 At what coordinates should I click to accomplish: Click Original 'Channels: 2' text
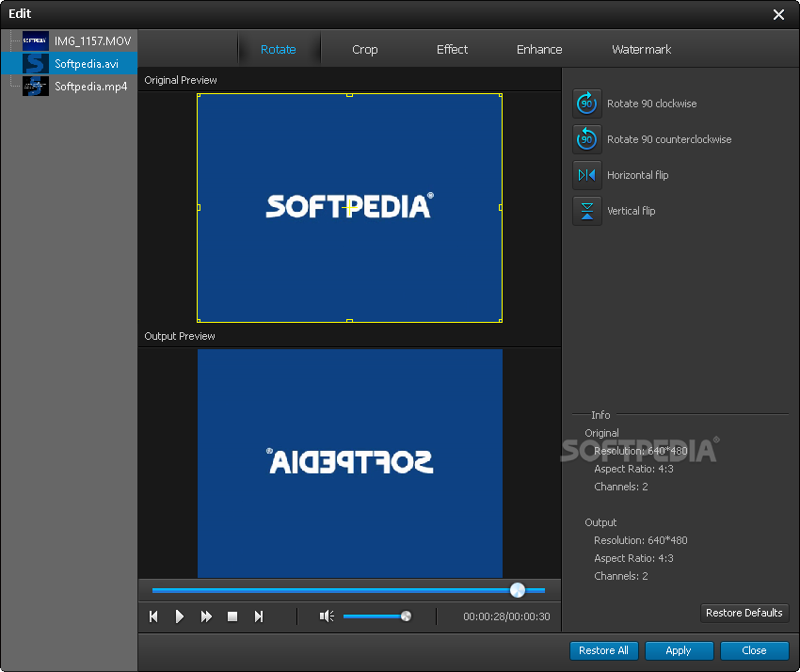click(x=621, y=487)
